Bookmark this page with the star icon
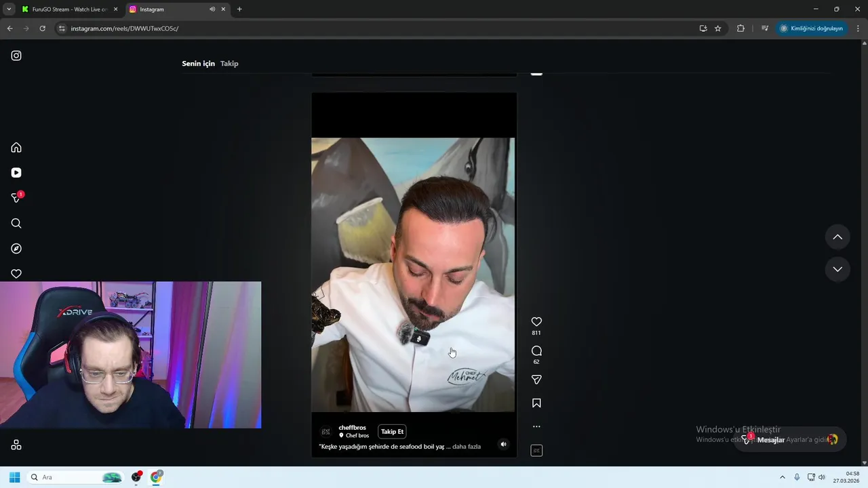Image resolution: width=868 pixels, height=488 pixels. point(718,28)
